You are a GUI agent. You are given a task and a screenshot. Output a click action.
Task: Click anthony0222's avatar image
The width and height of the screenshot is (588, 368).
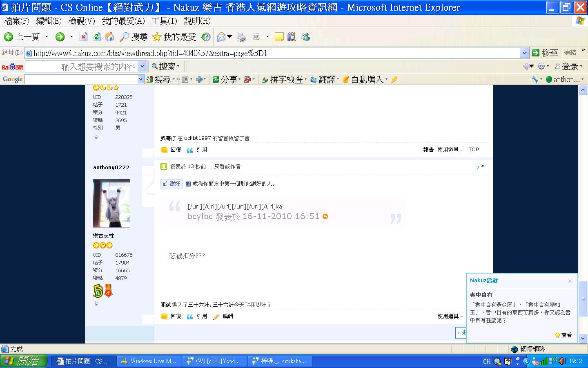[111, 203]
